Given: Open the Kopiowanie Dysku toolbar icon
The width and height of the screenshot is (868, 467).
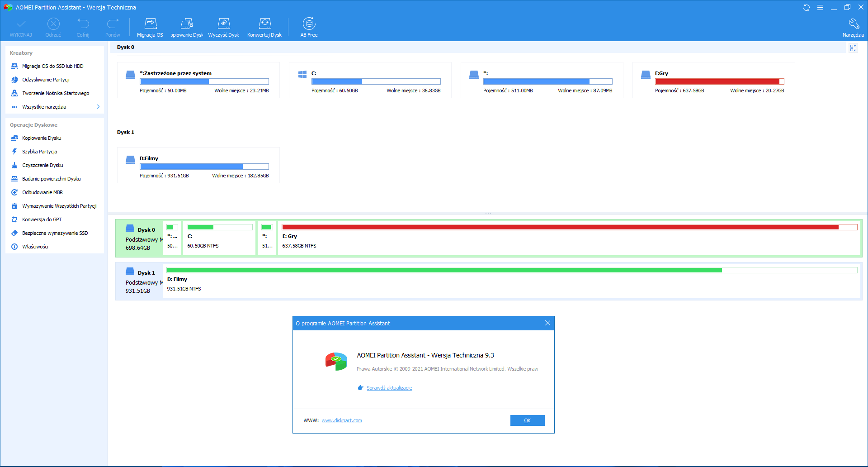Looking at the screenshot, I should tap(187, 24).
